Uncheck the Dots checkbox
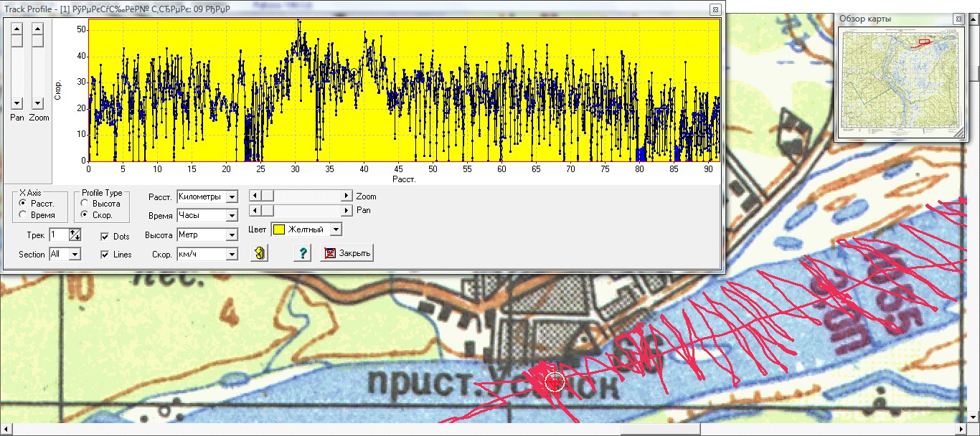980x436 pixels. [105, 237]
